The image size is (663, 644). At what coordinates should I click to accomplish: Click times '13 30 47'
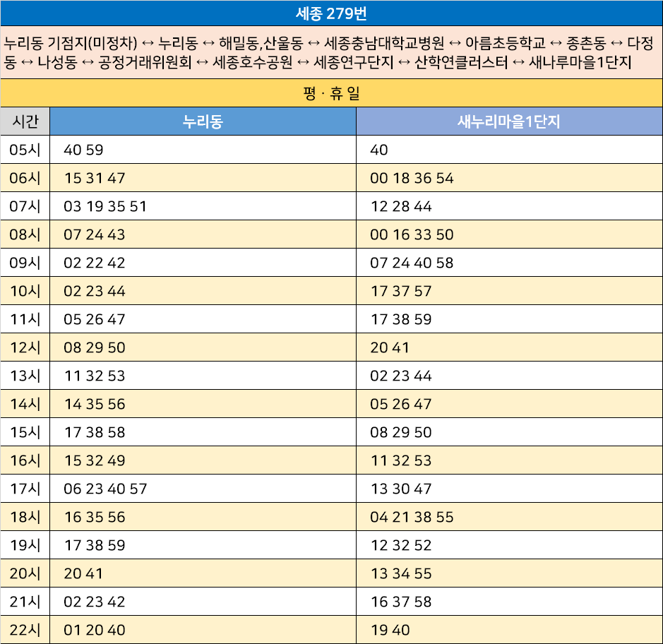[x=401, y=489]
